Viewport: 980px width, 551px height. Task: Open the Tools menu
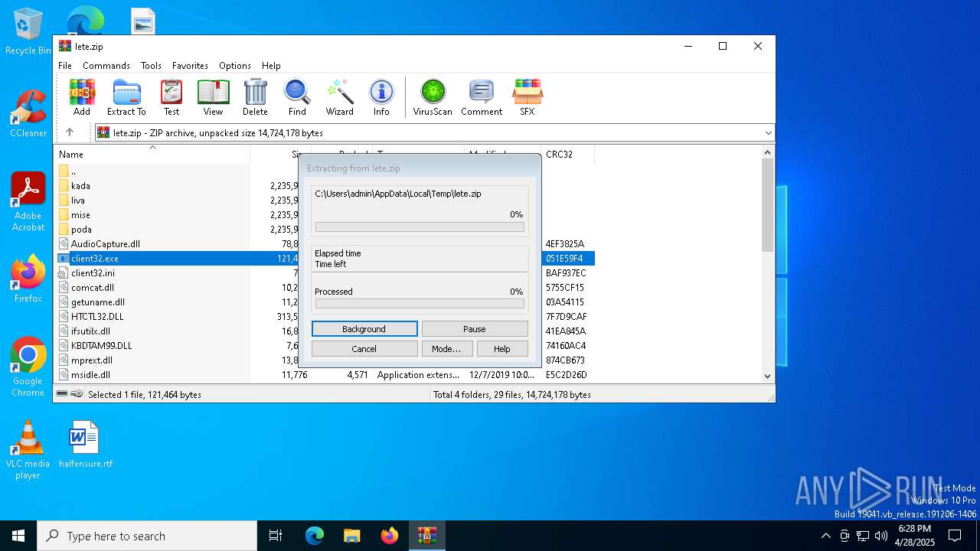point(151,66)
